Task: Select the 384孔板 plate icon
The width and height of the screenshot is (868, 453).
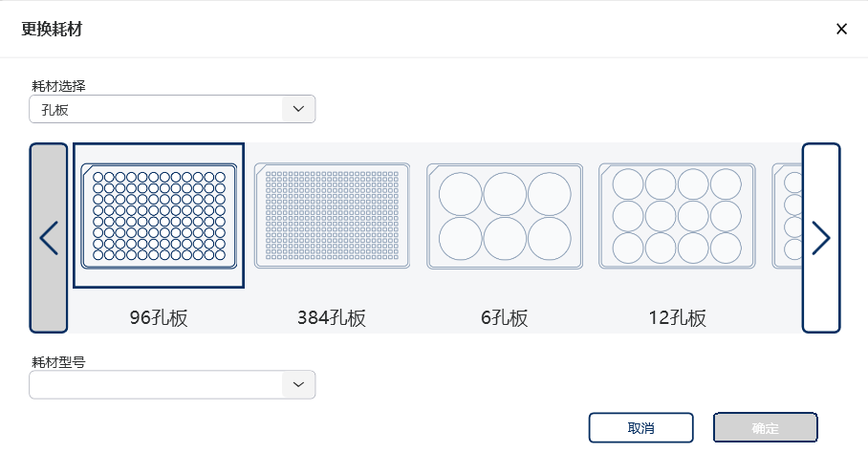Action: click(x=332, y=215)
